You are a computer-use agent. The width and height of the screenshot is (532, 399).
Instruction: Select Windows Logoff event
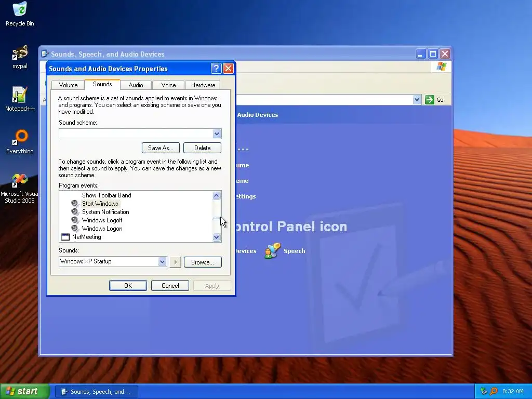(102, 220)
